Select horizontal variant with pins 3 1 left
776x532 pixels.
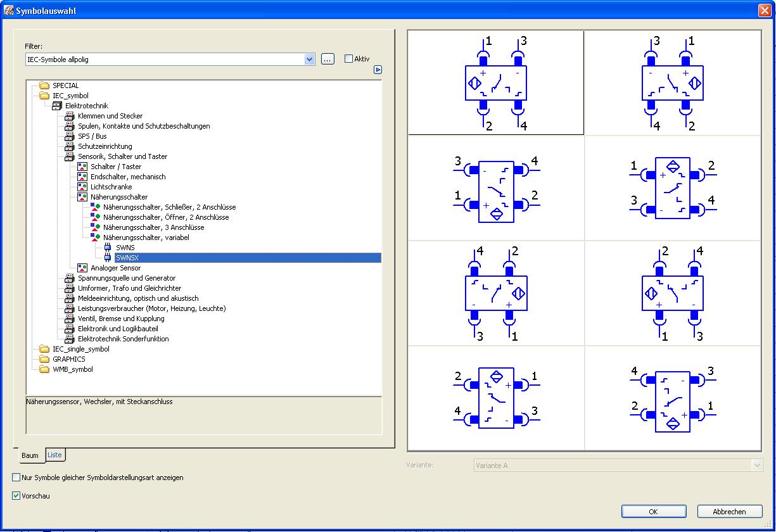[x=496, y=188]
